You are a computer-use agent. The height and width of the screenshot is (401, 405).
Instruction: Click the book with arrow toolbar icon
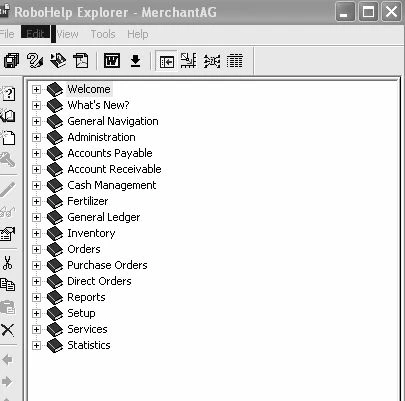[58, 61]
